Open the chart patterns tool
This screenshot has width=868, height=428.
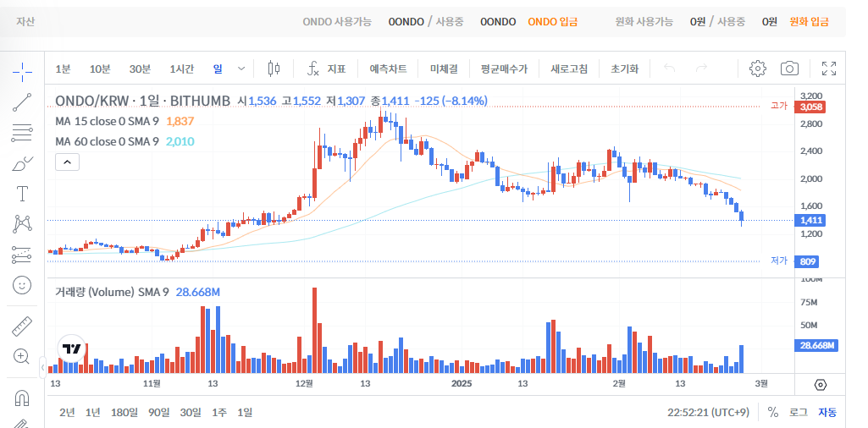tap(22, 224)
